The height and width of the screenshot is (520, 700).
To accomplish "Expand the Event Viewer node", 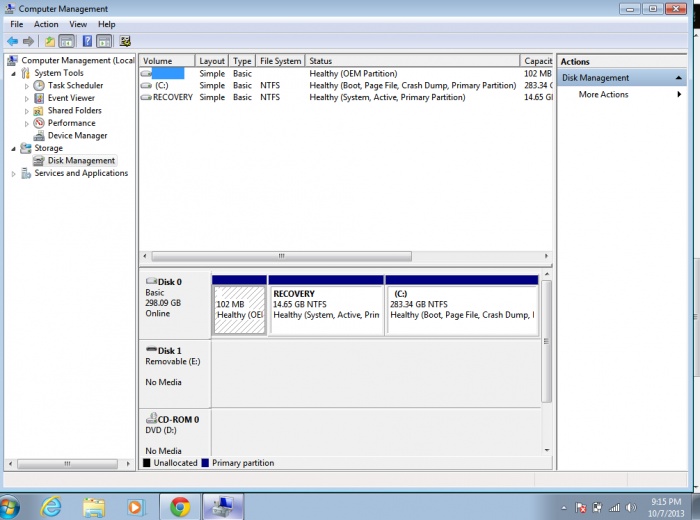I will (x=26, y=98).
